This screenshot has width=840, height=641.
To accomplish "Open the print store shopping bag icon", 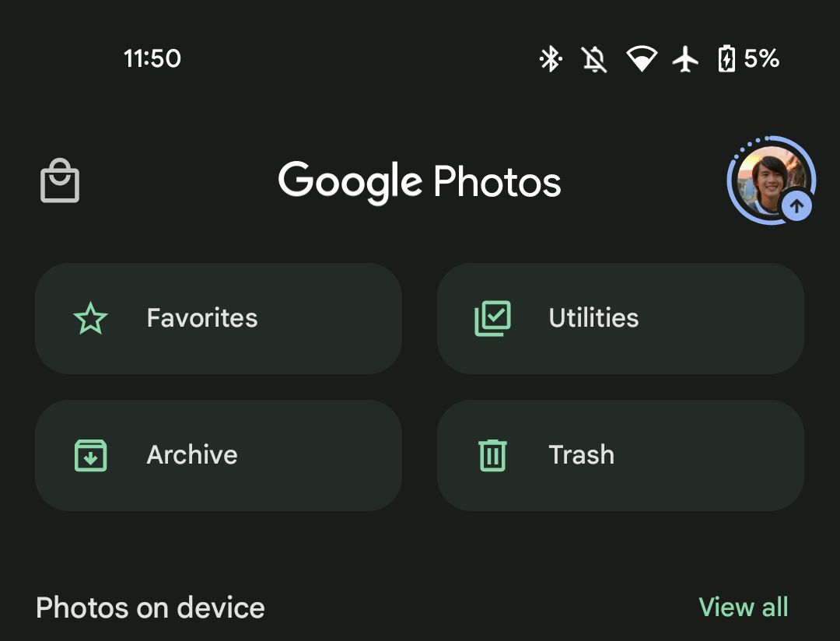I will (x=60, y=181).
